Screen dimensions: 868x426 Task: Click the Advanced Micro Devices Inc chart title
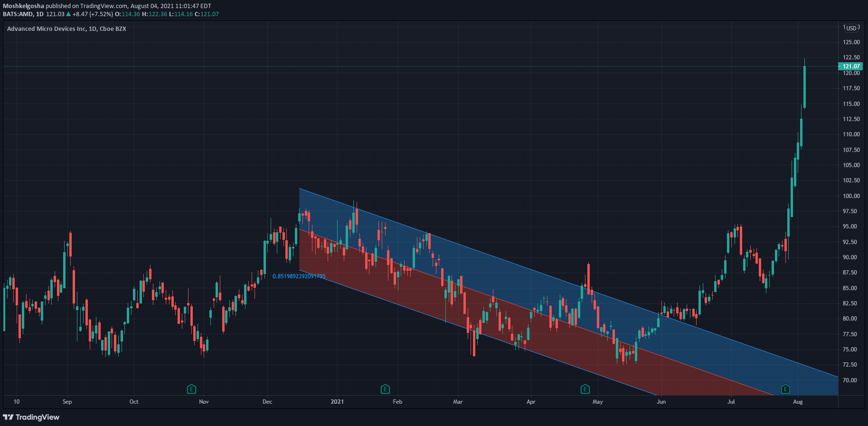coord(66,29)
